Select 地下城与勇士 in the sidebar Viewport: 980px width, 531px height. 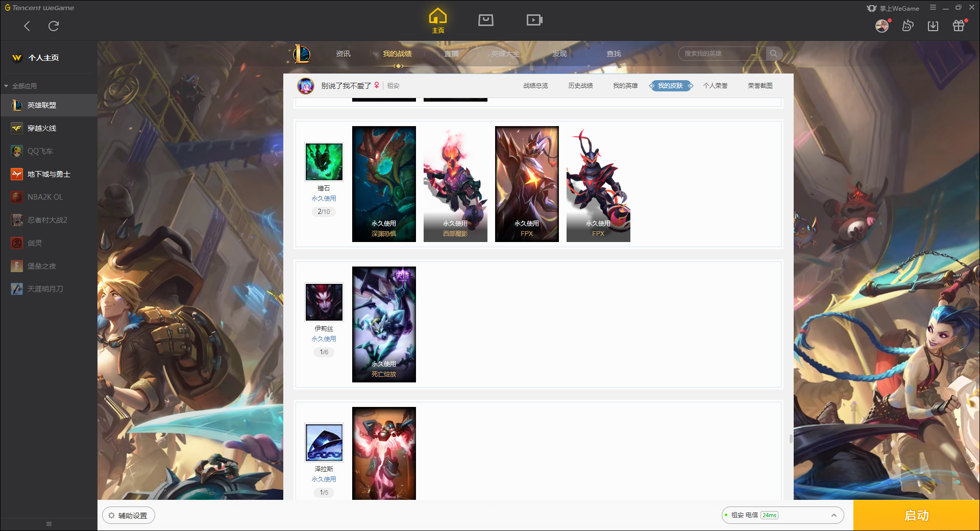(48, 174)
